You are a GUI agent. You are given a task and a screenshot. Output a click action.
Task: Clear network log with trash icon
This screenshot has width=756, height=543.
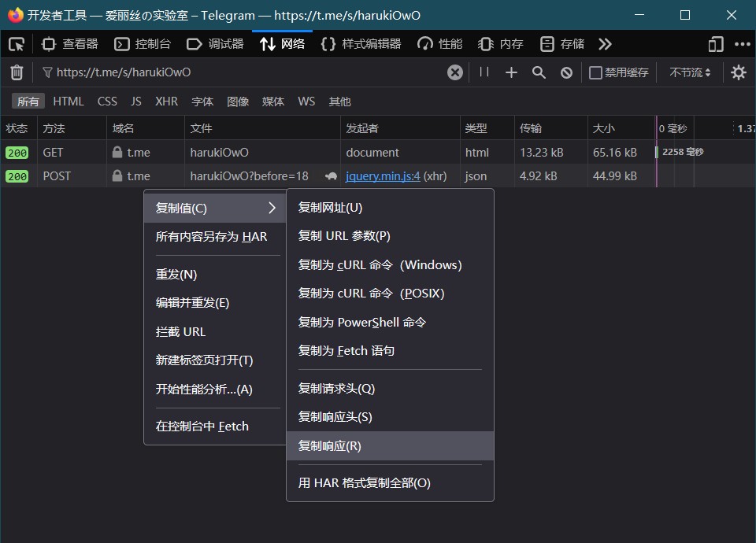17,72
